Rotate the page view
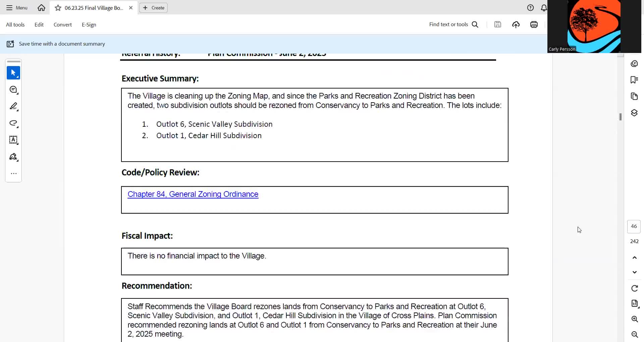 pyautogui.click(x=634, y=288)
